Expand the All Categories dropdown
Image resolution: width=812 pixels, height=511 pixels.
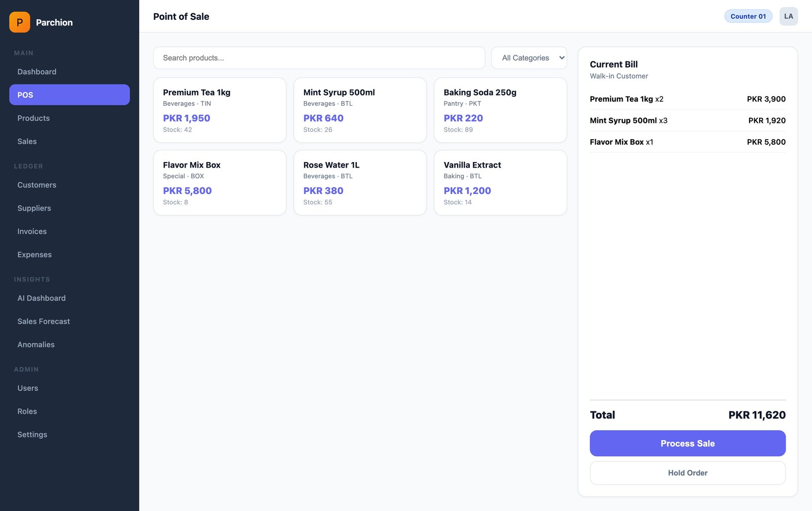click(x=529, y=58)
